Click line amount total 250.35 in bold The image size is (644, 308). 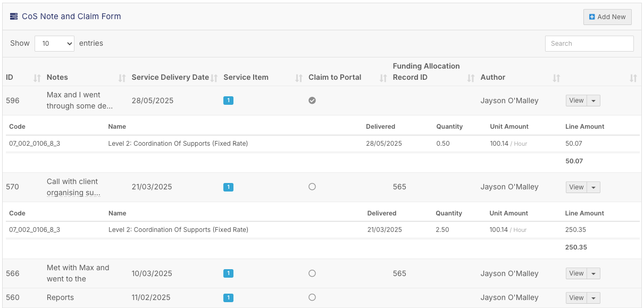pos(576,247)
